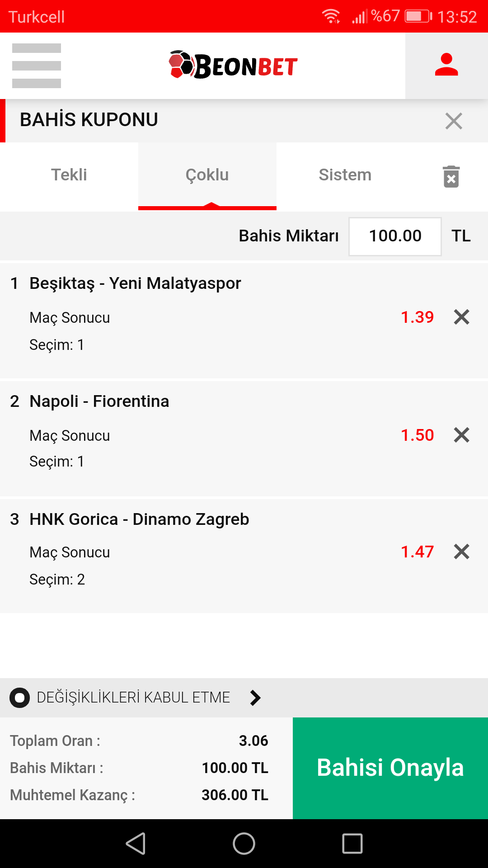The width and height of the screenshot is (488, 868).
Task: Confirm bet with Bahisi Onayla
Action: click(390, 768)
